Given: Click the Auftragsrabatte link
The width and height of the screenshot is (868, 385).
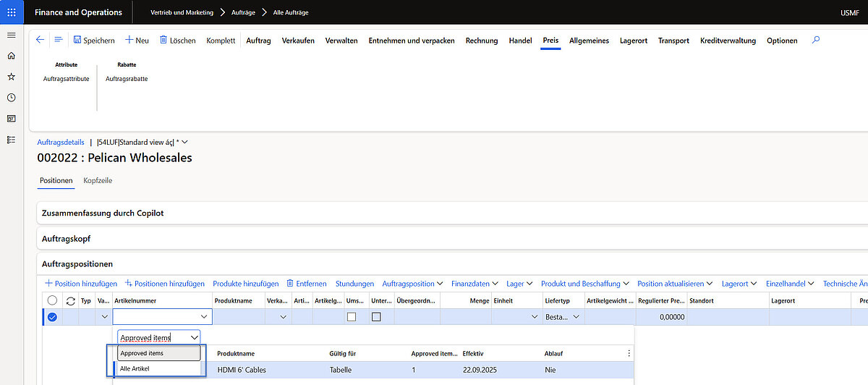Looking at the screenshot, I should pyautogui.click(x=127, y=79).
